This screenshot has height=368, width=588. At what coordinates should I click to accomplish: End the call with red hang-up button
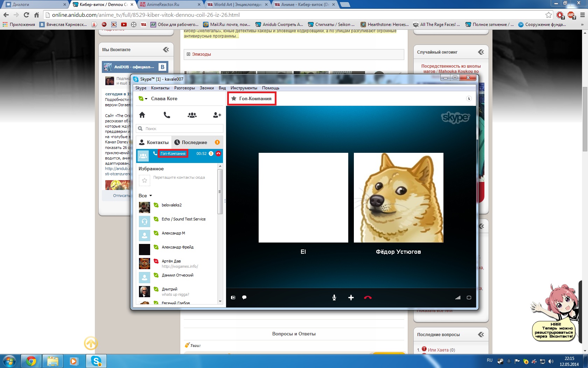[368, 298]
